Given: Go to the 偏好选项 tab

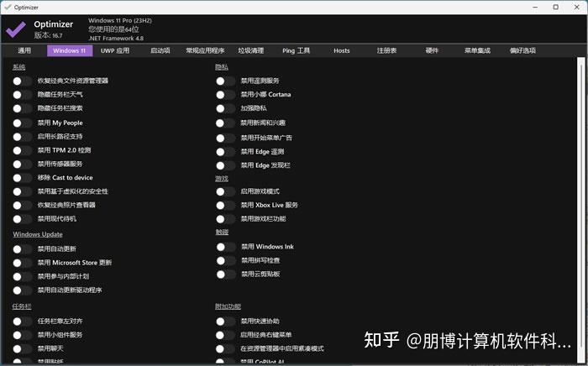Looking at the screenshot, I should 522,50.
